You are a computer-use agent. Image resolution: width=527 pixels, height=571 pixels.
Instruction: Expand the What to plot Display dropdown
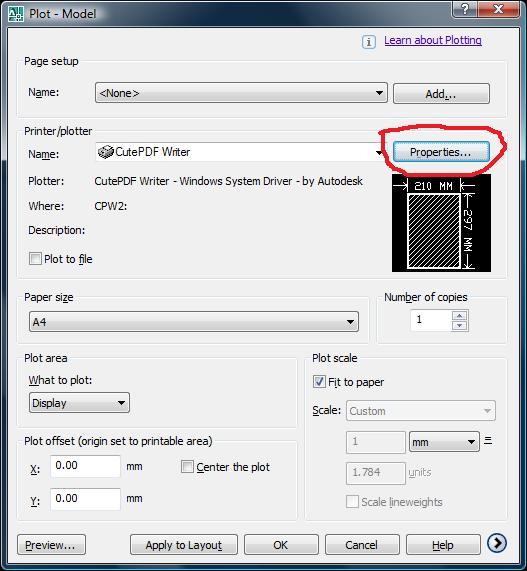point(79,403)
